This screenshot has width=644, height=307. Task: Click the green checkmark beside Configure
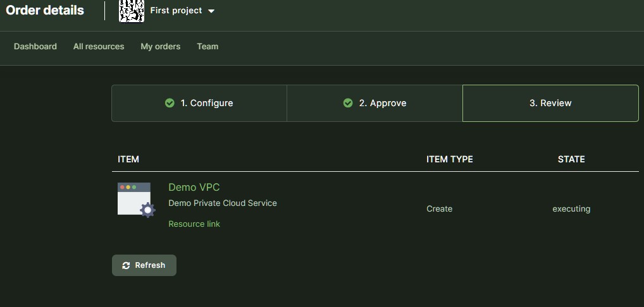pyautogui.click(x=170, y=103)
